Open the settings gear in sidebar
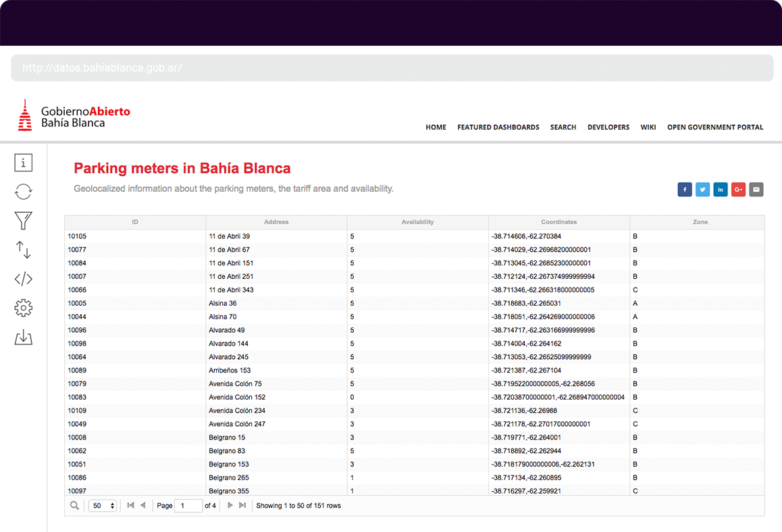 coord(23,308)
